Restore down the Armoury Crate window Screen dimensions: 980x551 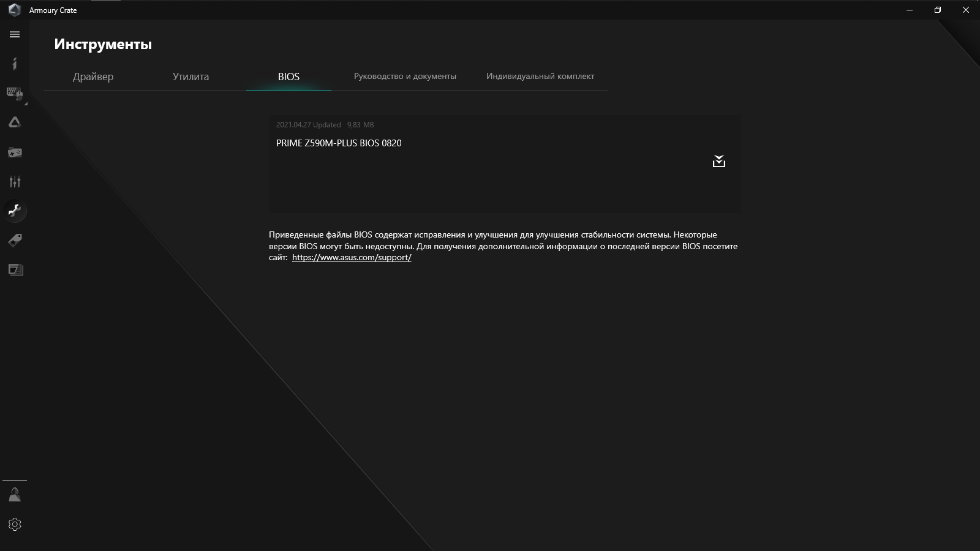click(938, 10)
